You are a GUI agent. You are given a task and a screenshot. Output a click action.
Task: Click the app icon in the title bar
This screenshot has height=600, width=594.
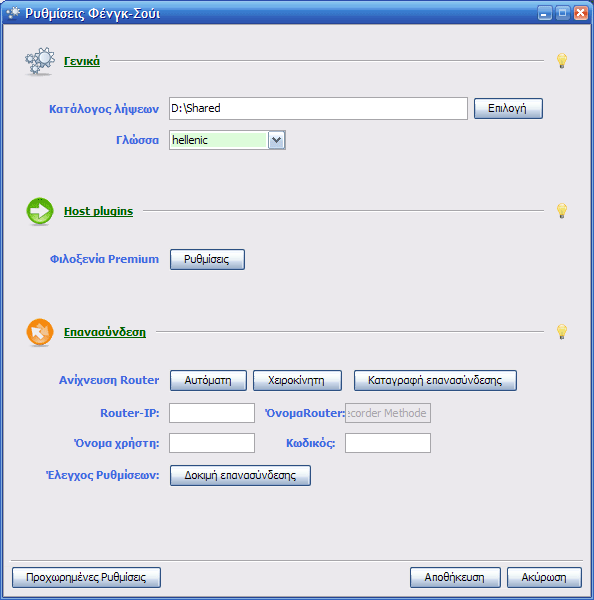(13, 13)
